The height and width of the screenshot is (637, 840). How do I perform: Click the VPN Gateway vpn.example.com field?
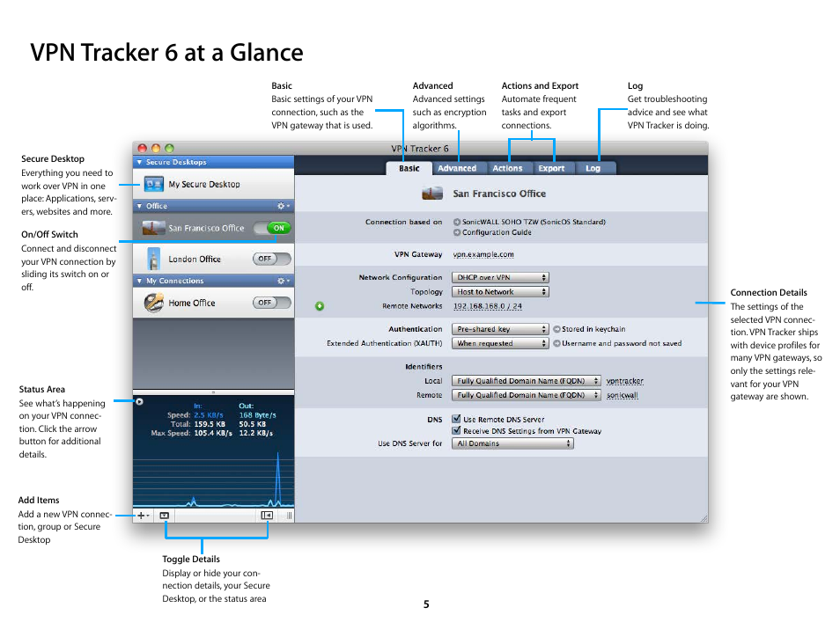click(483, 255)
